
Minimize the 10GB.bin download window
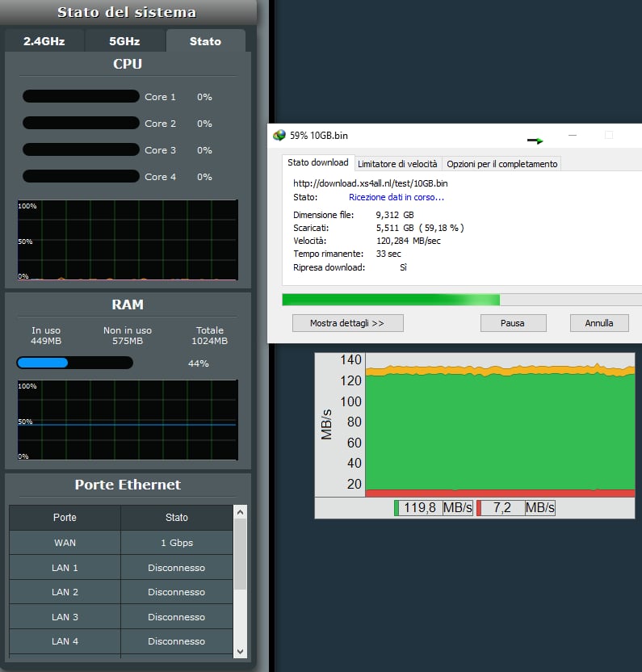coord(572,136)
